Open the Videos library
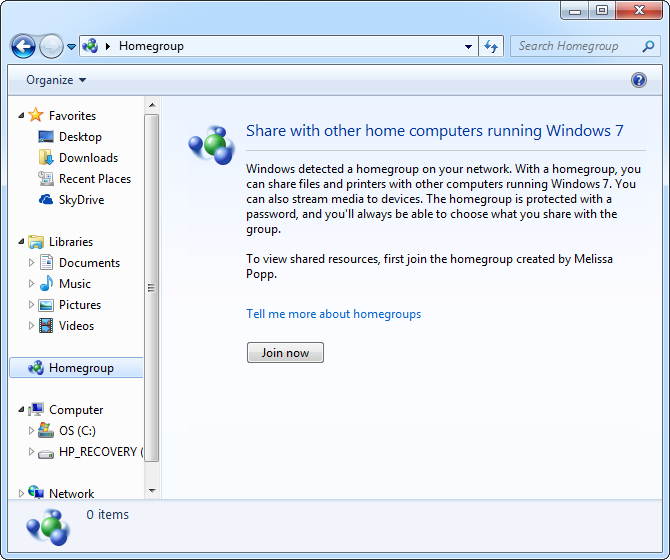Screen dimensions: 670x560 [76, 325]
